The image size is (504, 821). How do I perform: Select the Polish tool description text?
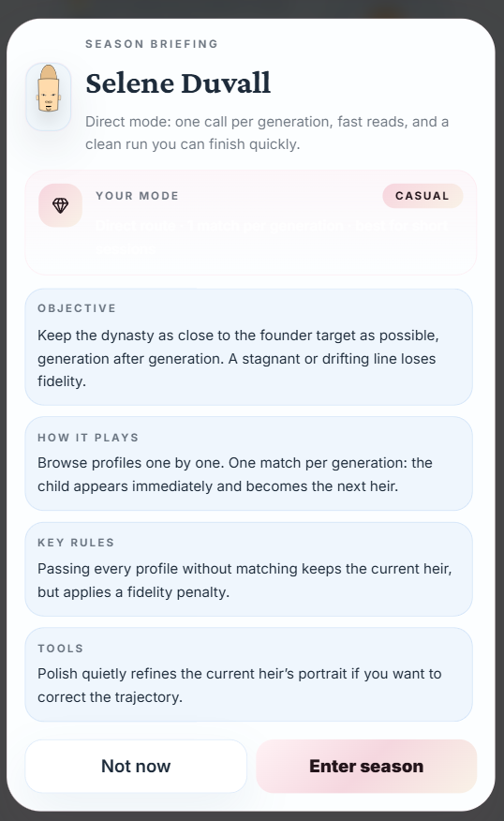pos(240,685)
